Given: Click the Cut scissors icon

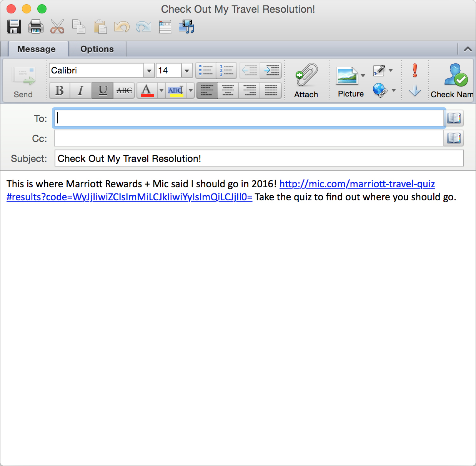Looking at the screenshot, I should coord(57,27).
